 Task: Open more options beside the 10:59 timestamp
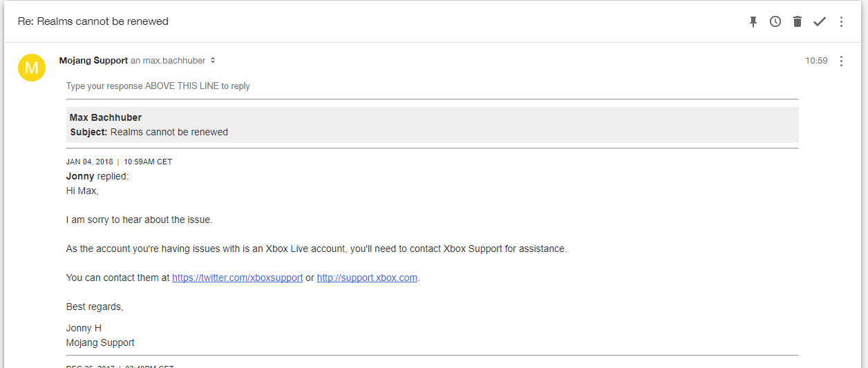click(x=841, y=61)
